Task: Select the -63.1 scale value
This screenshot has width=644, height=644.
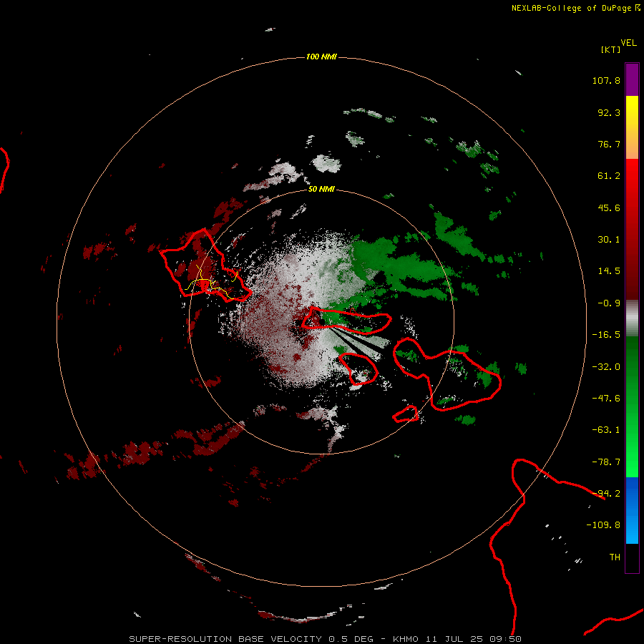Action: coord(606,430)
